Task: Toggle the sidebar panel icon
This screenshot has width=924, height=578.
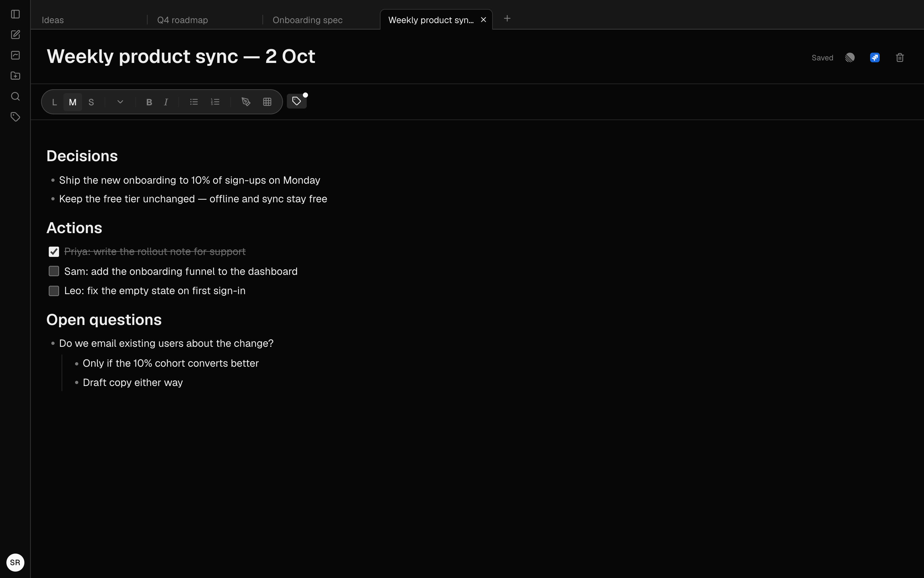Action: [15, 14]
